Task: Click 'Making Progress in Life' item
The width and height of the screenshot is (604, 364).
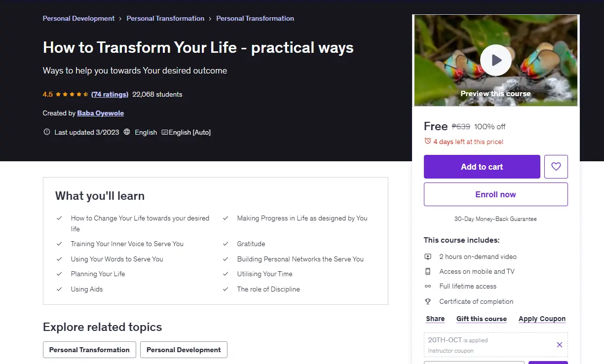Action: pos(302,218)
